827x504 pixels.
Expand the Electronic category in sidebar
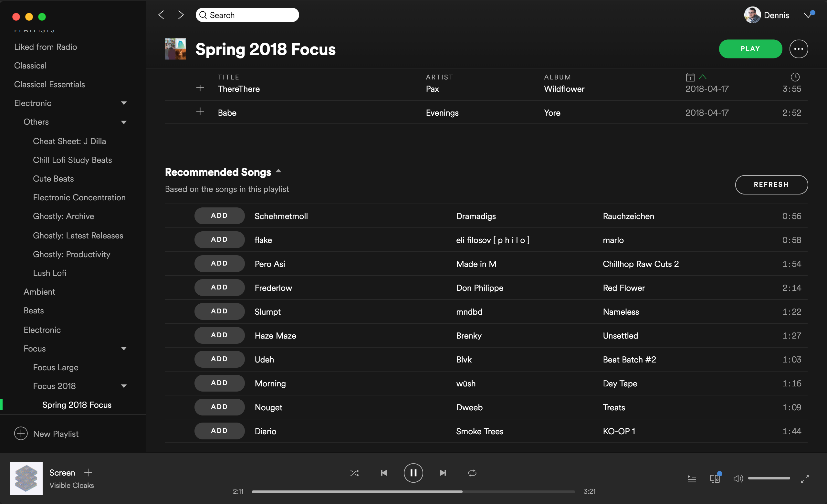click(x=122, y=103)
